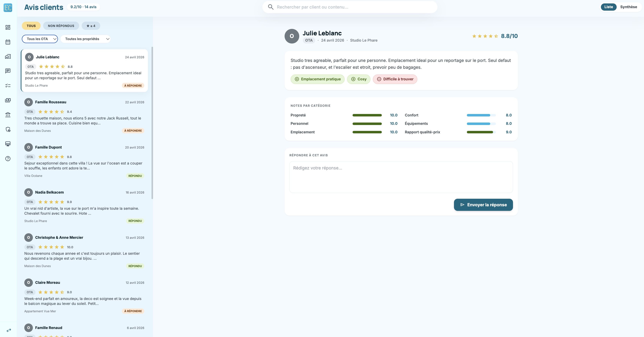Click the review list scrollbar
This screenshot has width=644, height=337.
coord(152,123)
